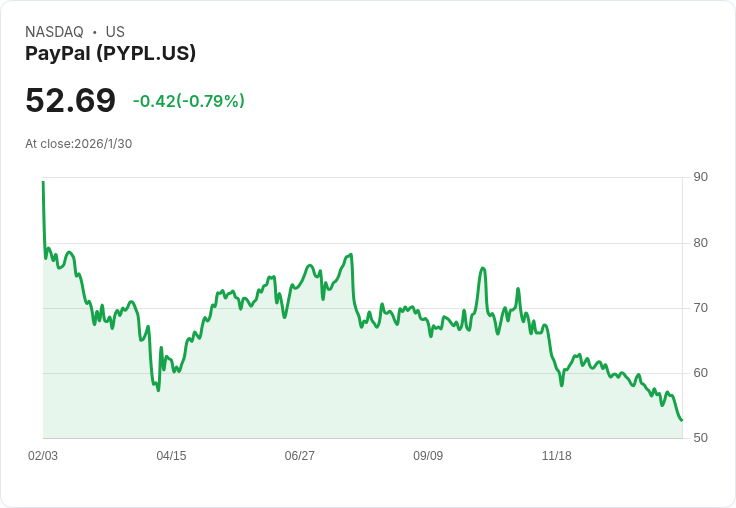Image resolution: width=736 pixels, height=508 pixels.
Task: Click the -0.42(-0.79%) change value
Action: pyautogui.click(x=189, y=101)
